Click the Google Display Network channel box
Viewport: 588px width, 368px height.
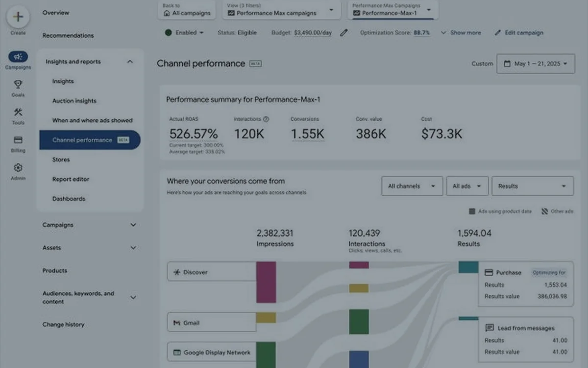pyautogui.click(x=212, y=352)
